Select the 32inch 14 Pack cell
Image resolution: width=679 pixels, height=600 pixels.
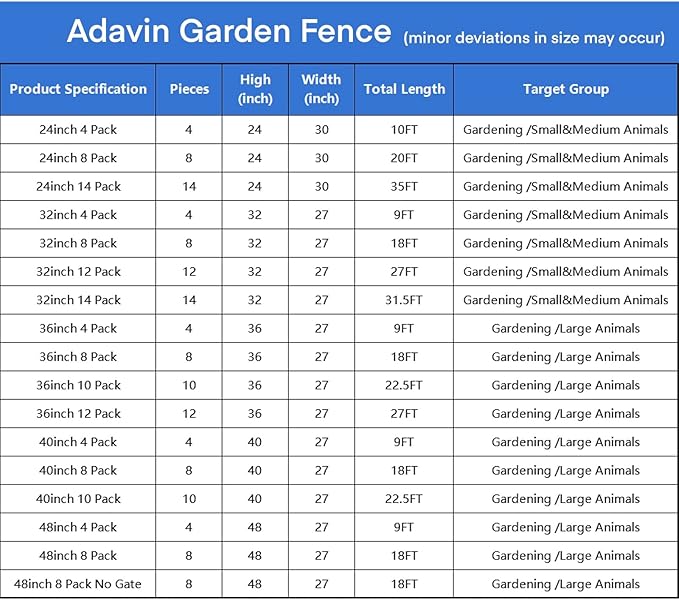coord(78,300)
